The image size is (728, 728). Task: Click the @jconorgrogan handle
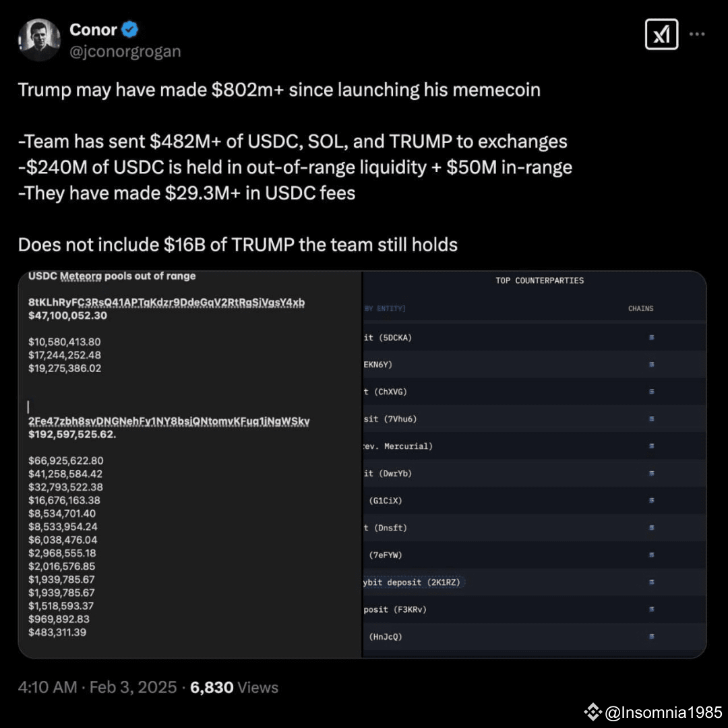[125, 51]
